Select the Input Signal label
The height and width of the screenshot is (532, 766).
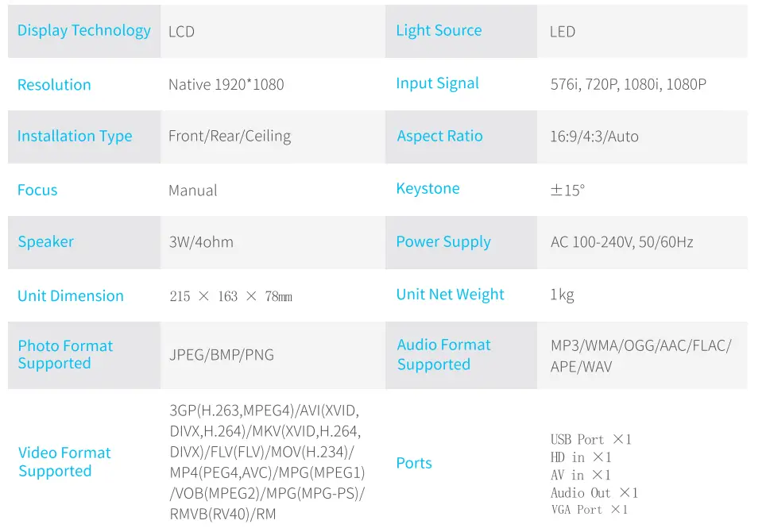(x=437, y=83)
